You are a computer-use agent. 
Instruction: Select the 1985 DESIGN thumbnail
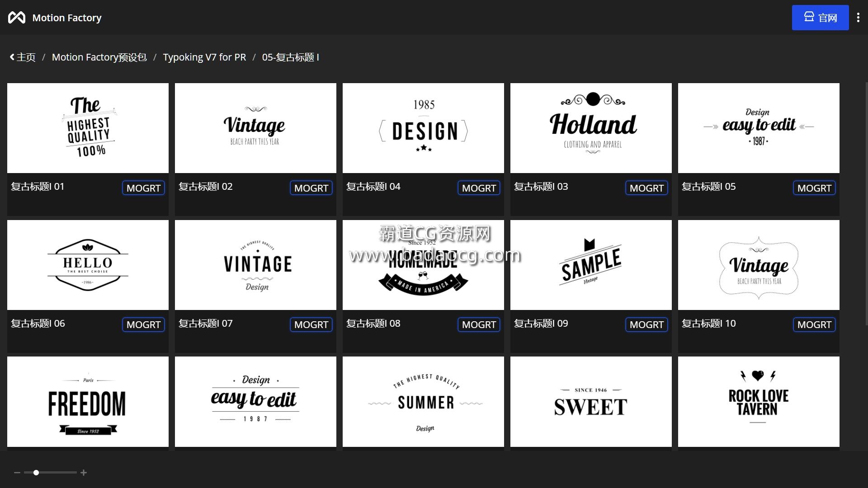tap(423, 128)
